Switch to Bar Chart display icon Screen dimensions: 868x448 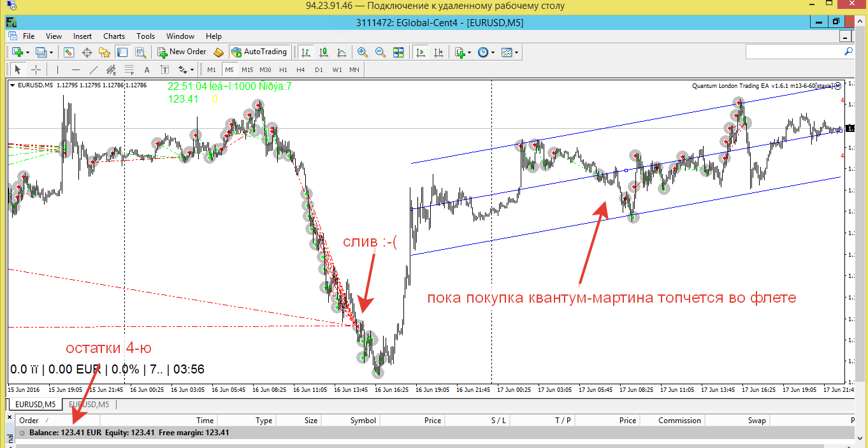tap(307, 52)
